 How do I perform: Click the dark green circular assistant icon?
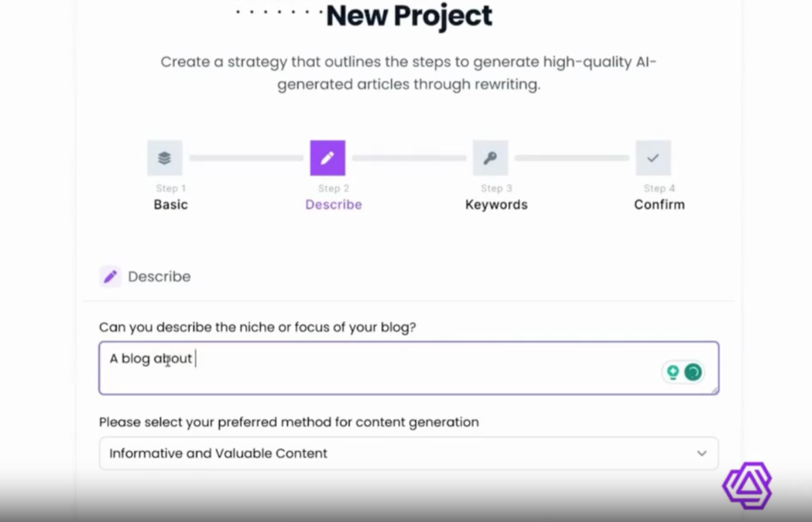click(693, 372)
